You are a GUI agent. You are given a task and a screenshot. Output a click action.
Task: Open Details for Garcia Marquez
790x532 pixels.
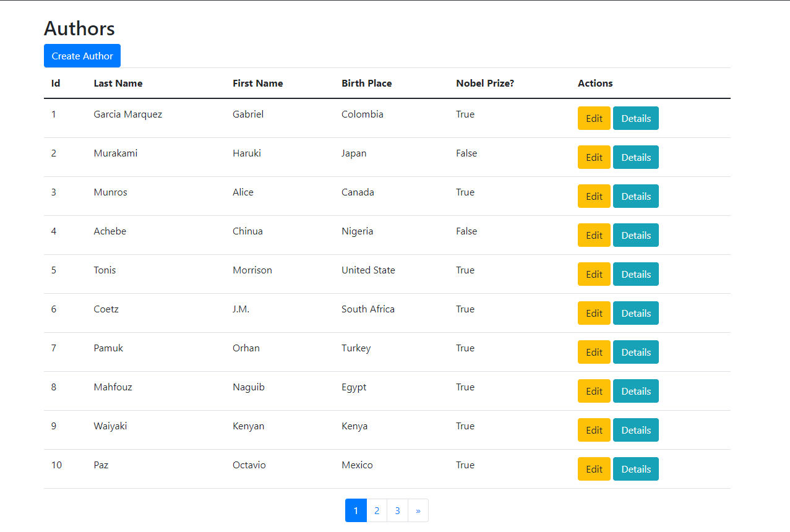pos(635,118)
